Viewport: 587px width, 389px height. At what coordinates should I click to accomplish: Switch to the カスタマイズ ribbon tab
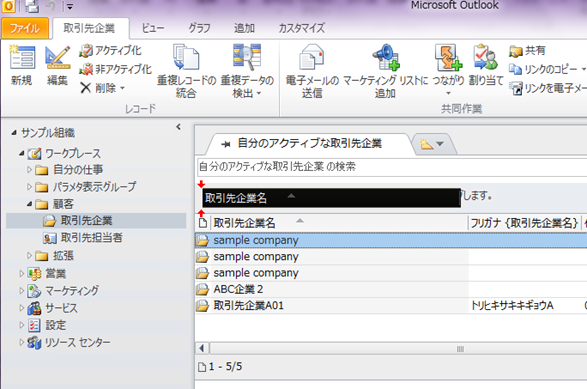tap(301, 28)
